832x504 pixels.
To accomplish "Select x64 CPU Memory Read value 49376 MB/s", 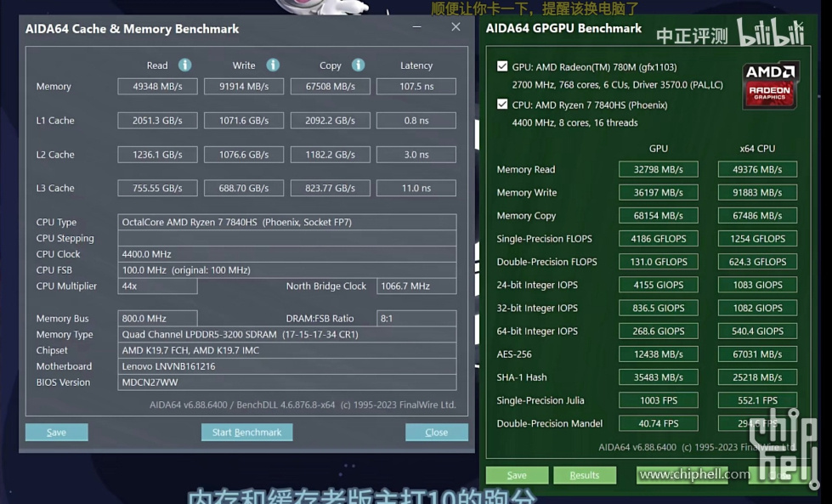I will (x=757, y=169).
